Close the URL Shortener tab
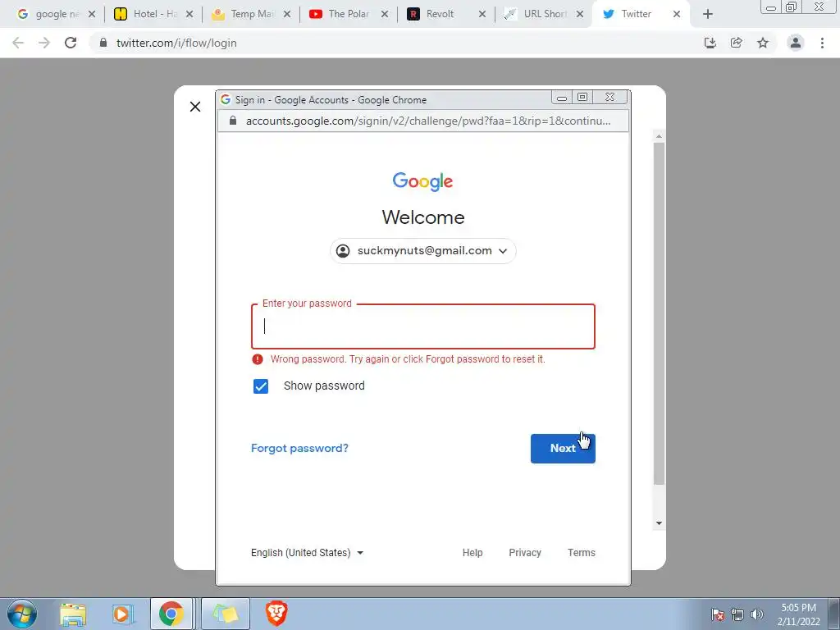Viewport: 840px width, 630px height. tap(580, 15)
